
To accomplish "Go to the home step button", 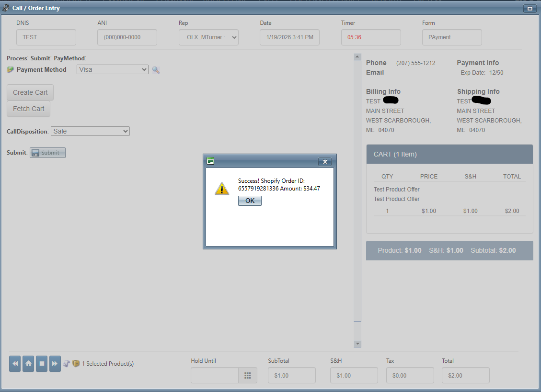I will 28,364.
